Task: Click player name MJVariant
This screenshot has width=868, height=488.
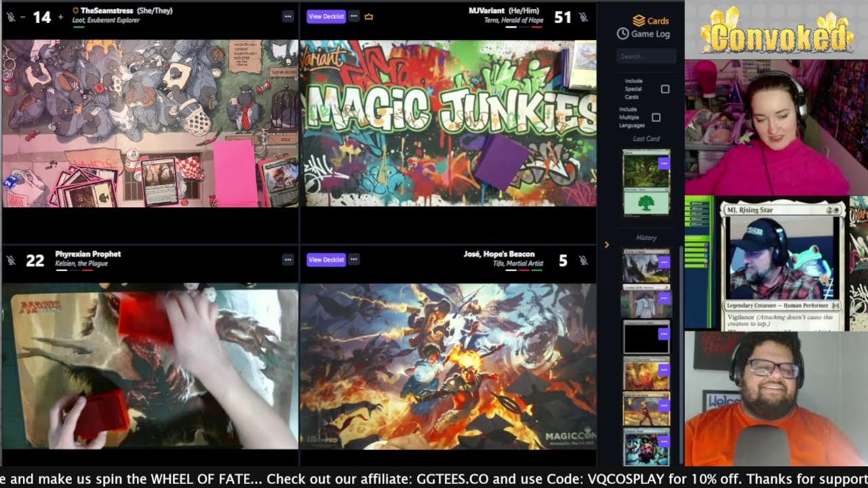Action: (x=487, y=11)
